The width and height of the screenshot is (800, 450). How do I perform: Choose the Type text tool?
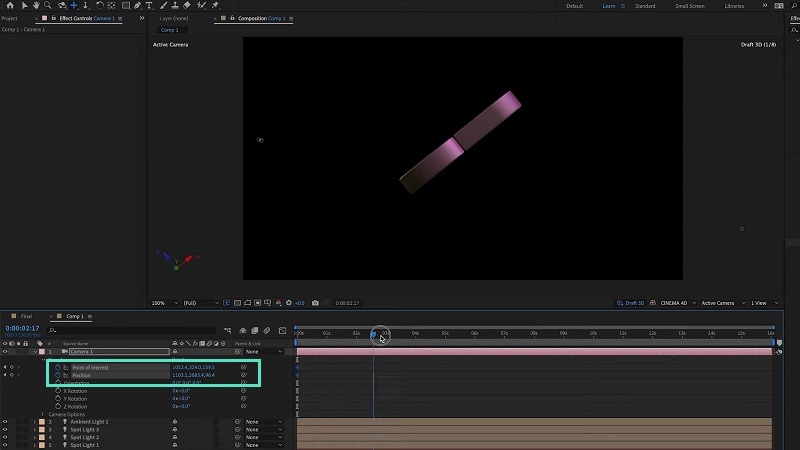(x=149, y=6)
